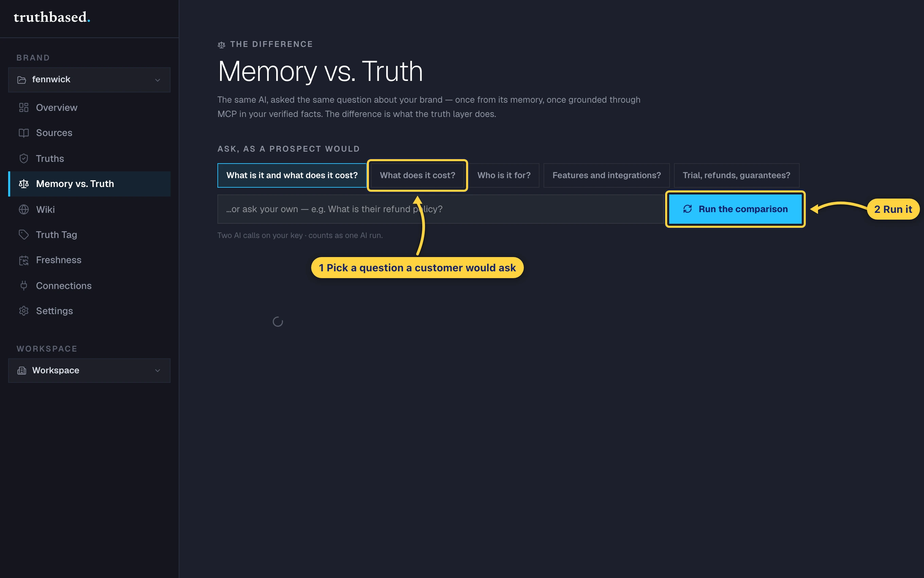Viewport: 924px width, 578px height.
Task: Select 'Features and integrations?' chip
Action: click(606, 175)
